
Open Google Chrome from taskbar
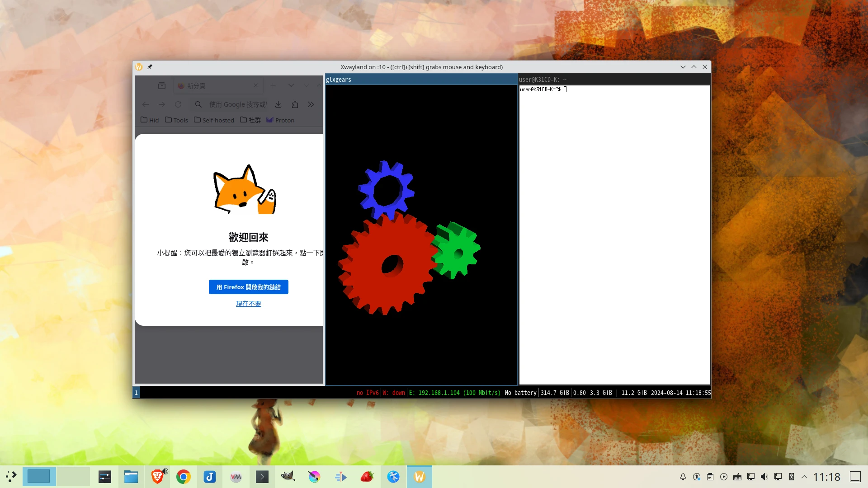point(184,477)
